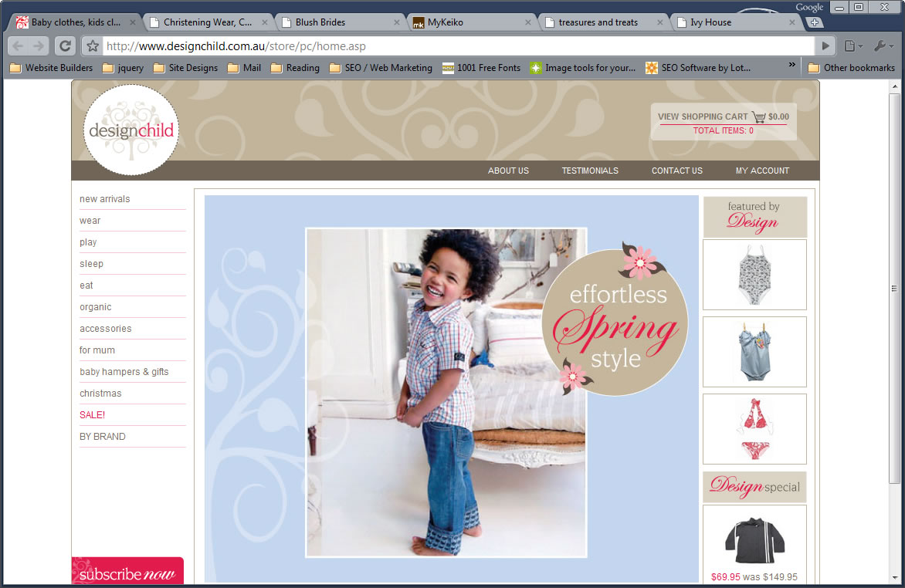
Task: Open the new tab button
Action: click(x=815, y=22)
